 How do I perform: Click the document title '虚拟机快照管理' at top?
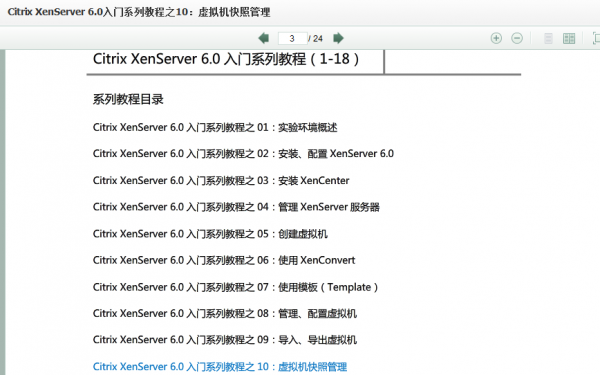click(x=234, y=12)
